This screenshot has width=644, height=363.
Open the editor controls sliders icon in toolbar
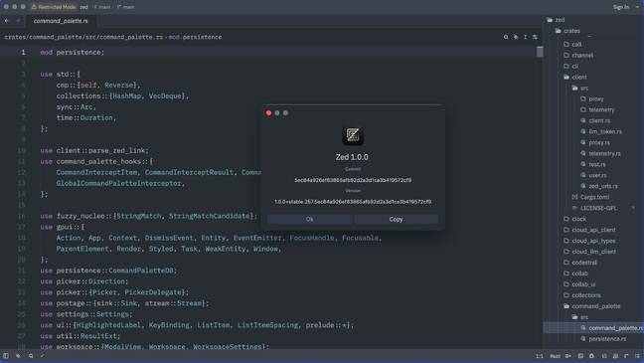tap(535, 37)
